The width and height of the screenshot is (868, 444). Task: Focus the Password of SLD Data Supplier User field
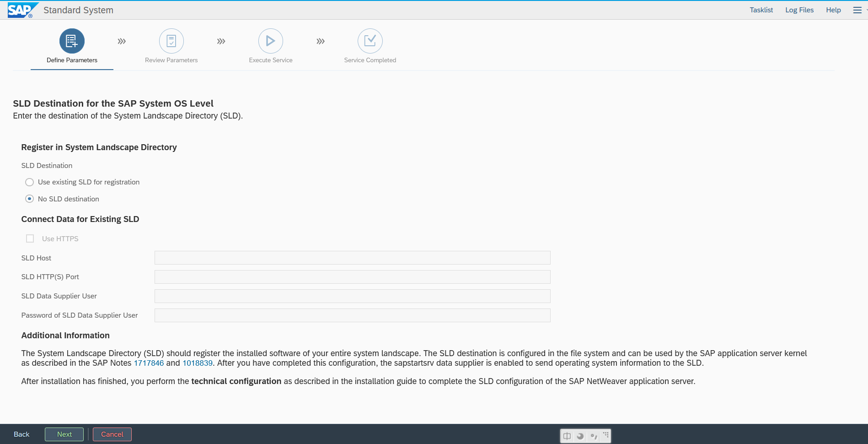[x=352, y=315]
